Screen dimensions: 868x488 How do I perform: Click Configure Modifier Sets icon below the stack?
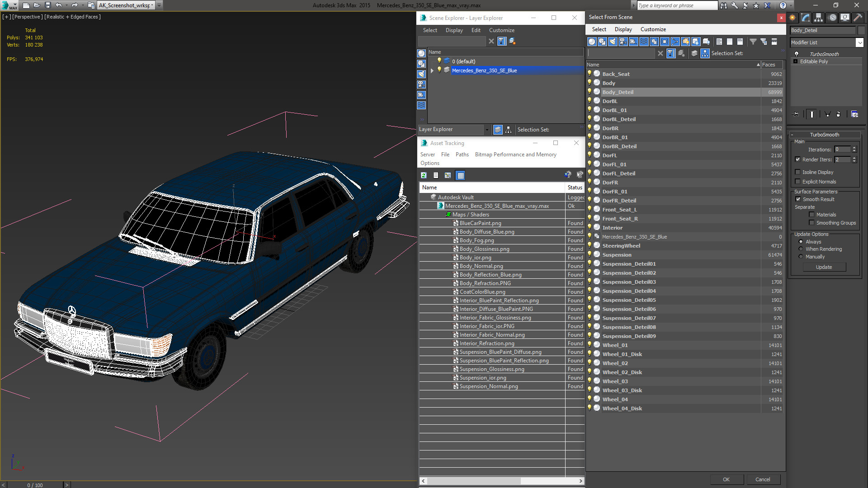pyautogui.click(x=854, y=114)
